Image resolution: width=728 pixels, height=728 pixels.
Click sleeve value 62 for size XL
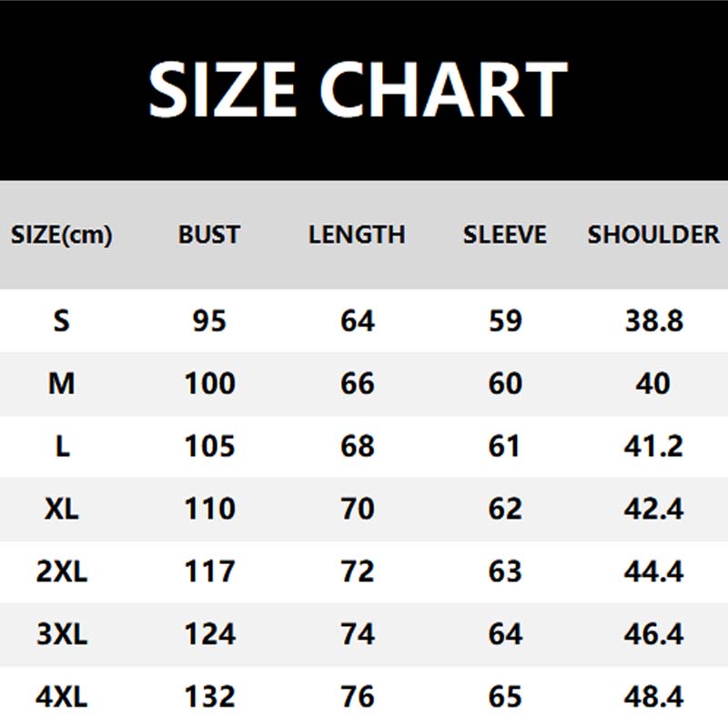(x=505, y=509)
